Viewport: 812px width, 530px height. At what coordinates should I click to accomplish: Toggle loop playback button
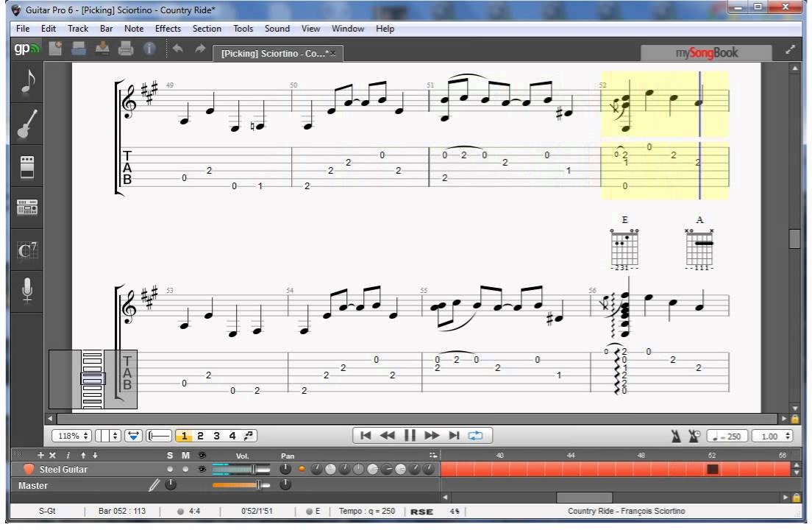475,435
